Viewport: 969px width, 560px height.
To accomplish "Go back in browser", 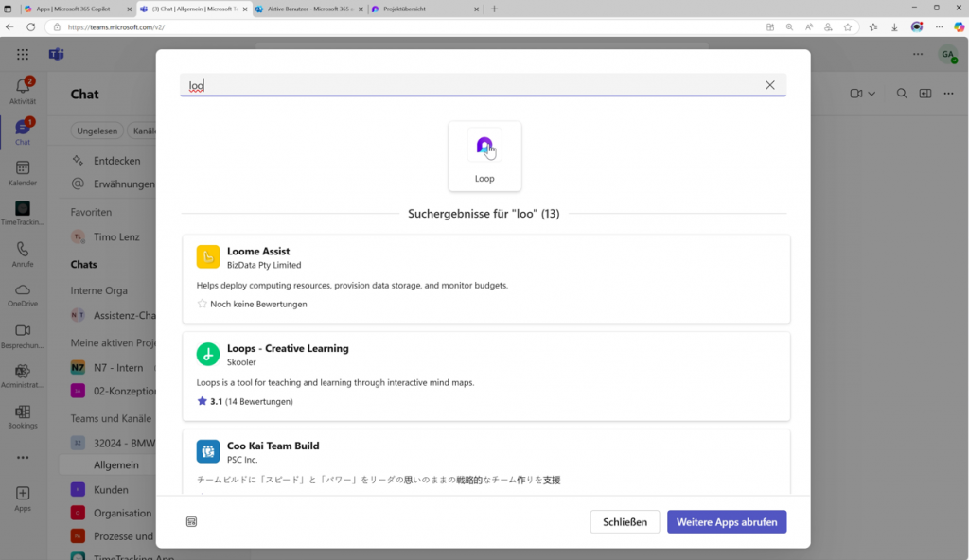I will [9, 27].
